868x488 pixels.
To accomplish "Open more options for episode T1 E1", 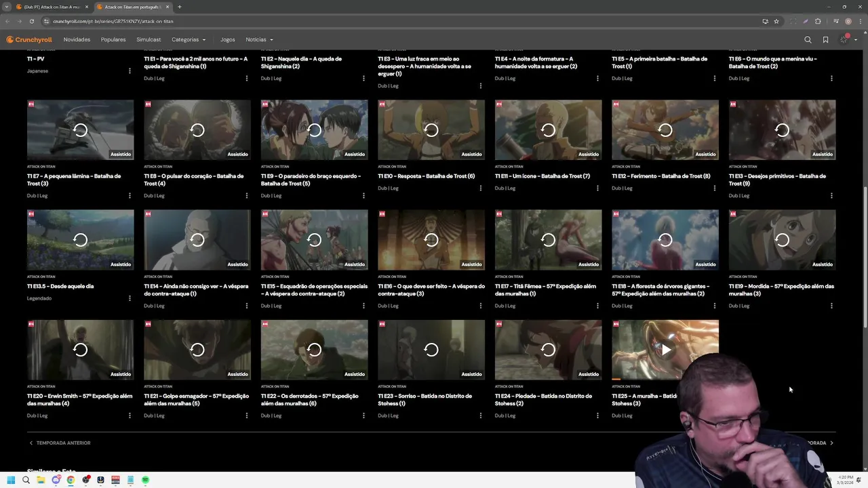I will (247, 78).
